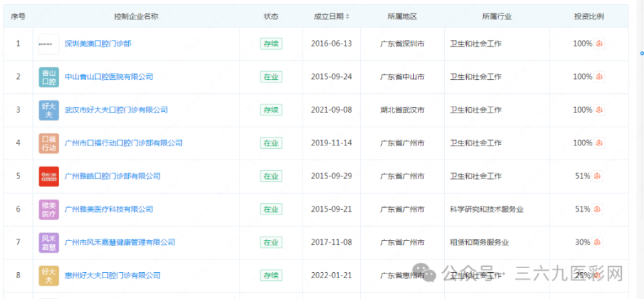Click date 2021-09-08 cell
644x299 pixels.
pos(331,110)
